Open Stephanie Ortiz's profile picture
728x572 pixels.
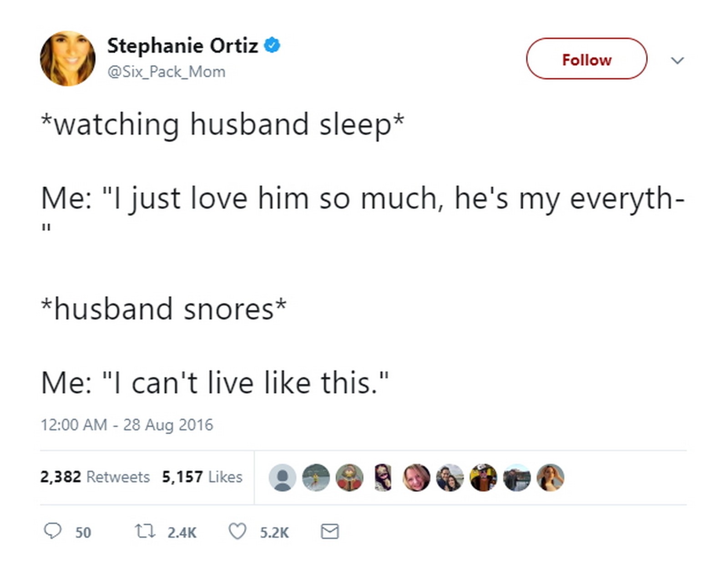pos(68,59)
